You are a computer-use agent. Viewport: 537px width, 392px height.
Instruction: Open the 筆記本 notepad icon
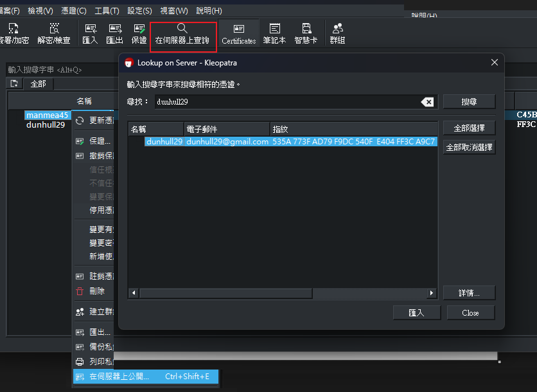point(274,32)
